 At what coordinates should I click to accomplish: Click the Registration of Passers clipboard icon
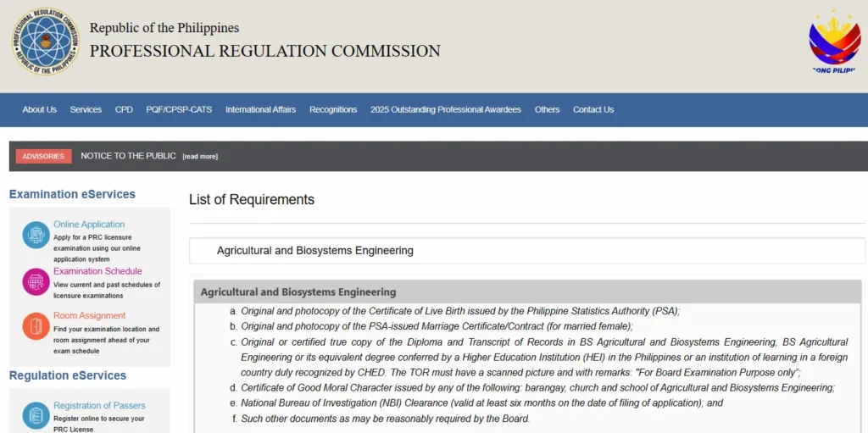tap(36, 415)
